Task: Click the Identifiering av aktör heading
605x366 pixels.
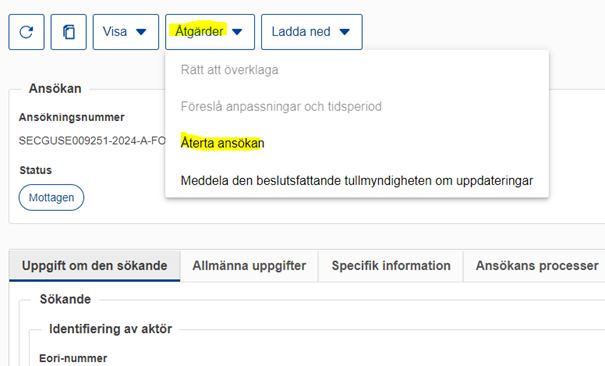Action: [110, 329]
